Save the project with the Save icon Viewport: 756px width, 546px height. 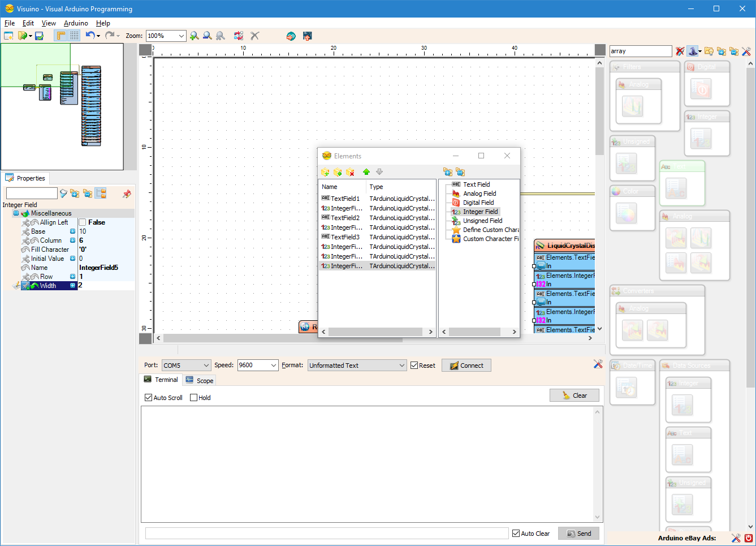[38, 36]
